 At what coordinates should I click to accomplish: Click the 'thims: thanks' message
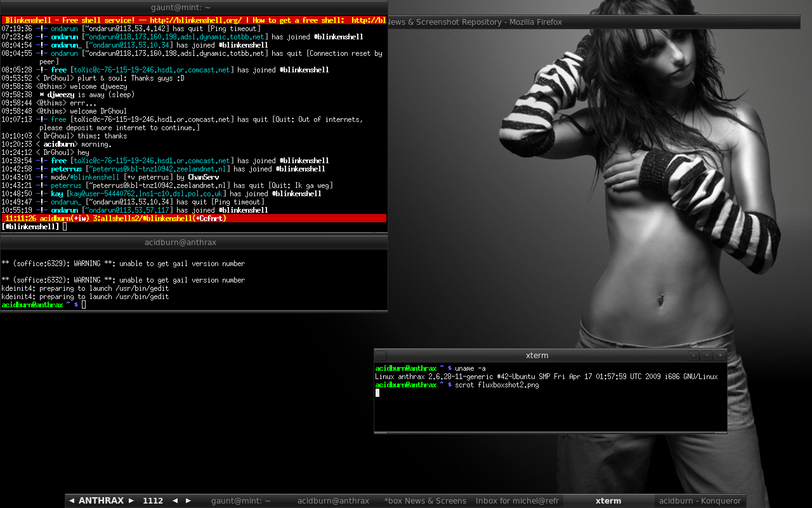[102, 136]
